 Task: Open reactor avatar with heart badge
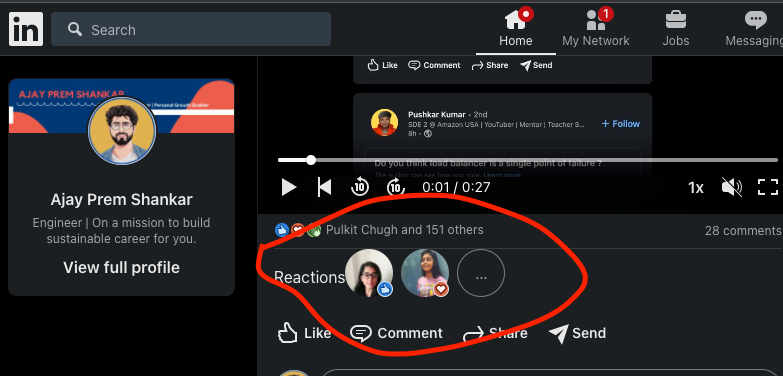(425, 273)
